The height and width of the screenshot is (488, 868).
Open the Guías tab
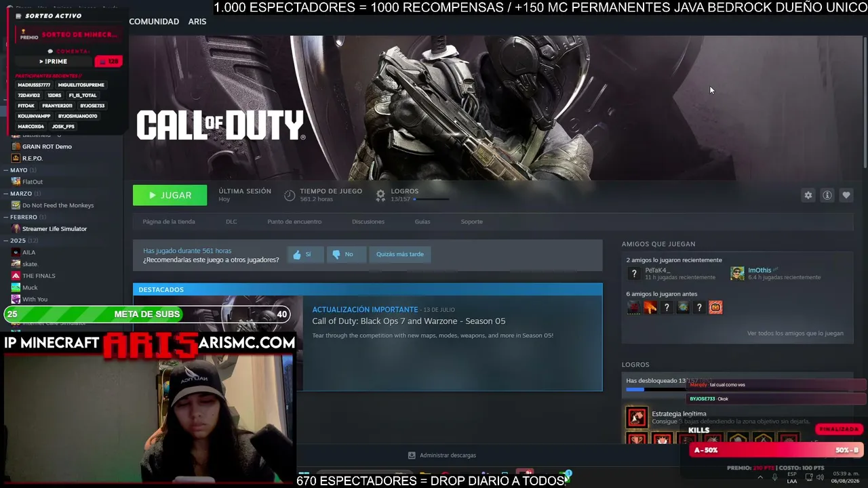pyautogui.click(x=422, y=222)
